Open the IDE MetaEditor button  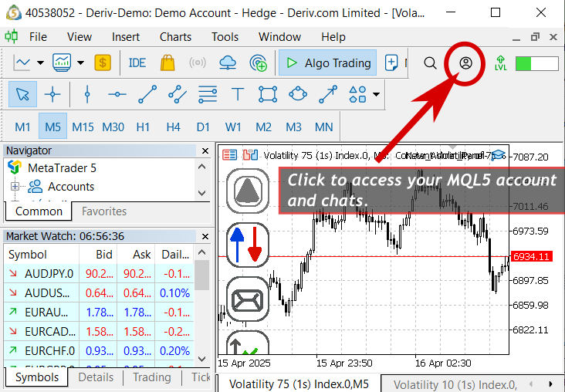[137, 63]
